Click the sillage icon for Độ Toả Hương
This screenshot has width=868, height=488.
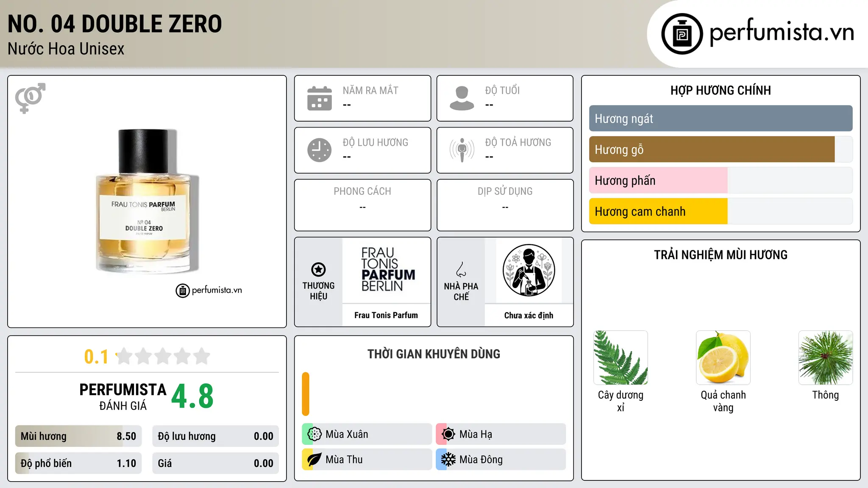pyautogui.click(x=462, y=150)
